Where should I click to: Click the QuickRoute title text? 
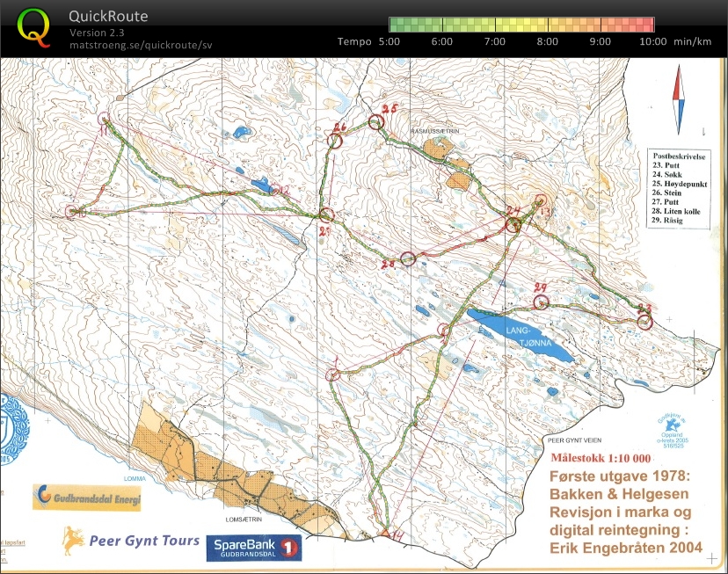click(108, 16)
